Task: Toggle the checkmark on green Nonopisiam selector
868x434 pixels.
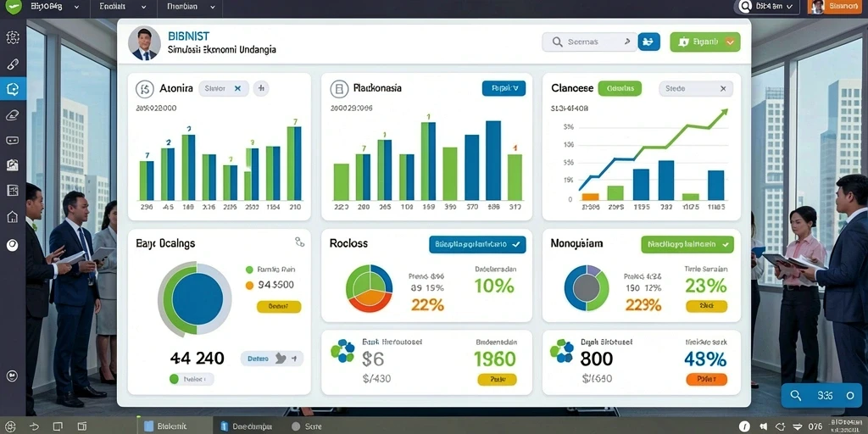Action: (726, 243)
